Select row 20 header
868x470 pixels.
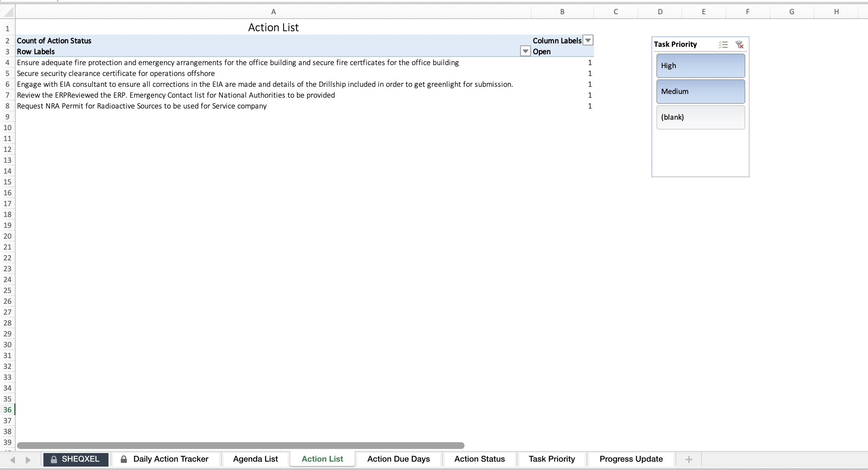coord(7,236)
